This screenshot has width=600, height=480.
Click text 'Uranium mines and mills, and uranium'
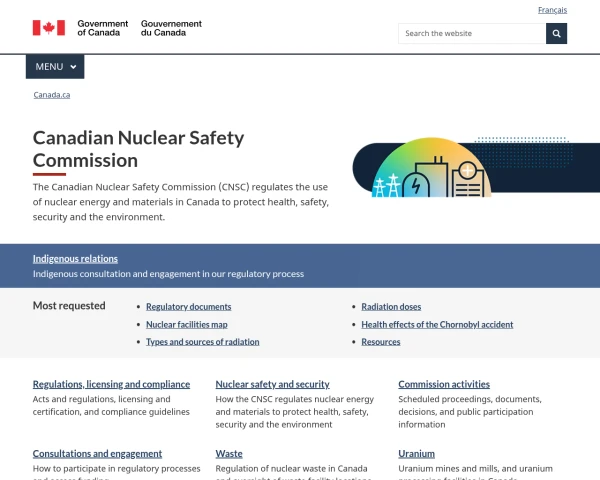[475, 469]
